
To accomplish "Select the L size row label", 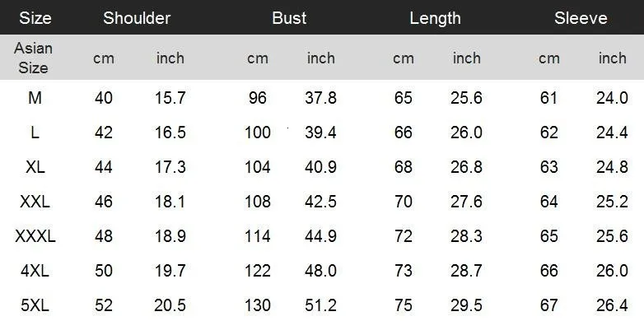I will [35, 133].
